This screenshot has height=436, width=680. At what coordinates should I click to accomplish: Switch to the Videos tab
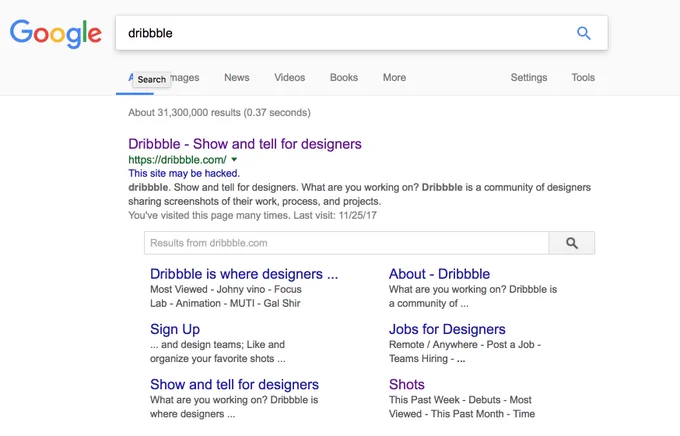(x=290, y=78)
